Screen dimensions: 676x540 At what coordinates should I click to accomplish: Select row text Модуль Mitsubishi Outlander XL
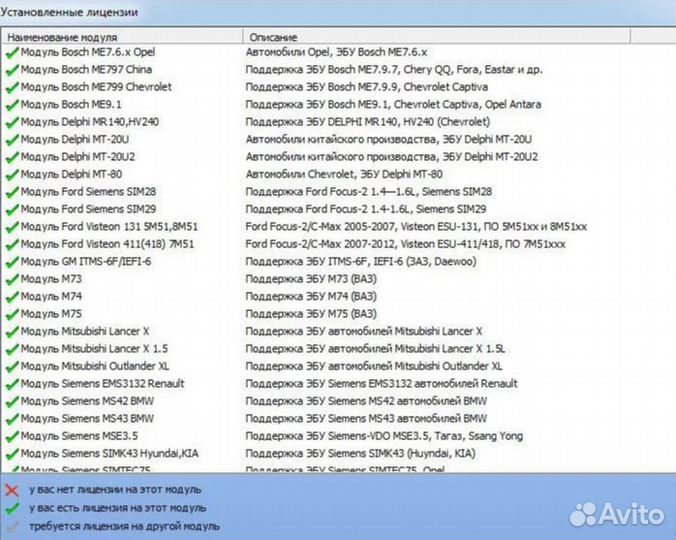95,366
